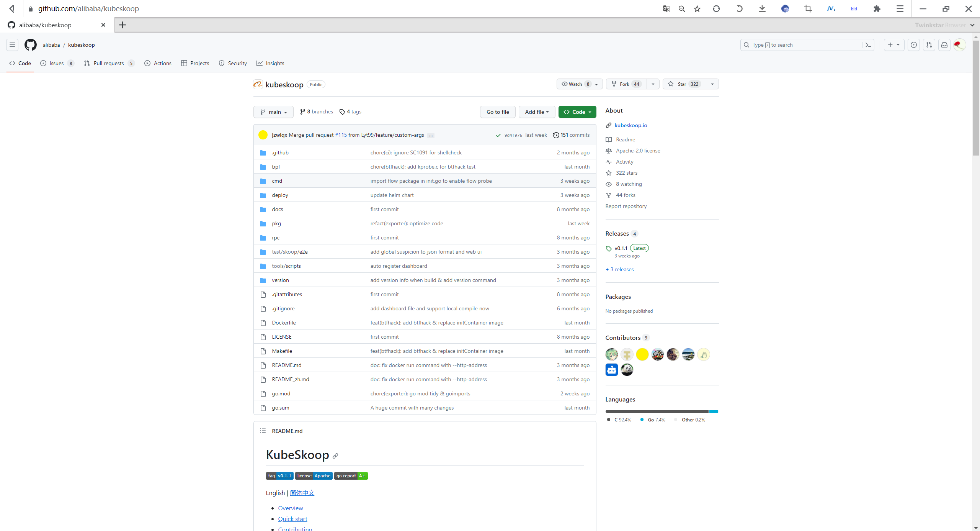980x531 pixels.
Task: Close the alibaba/kubeskoop tab
Action: click(103, 25)
